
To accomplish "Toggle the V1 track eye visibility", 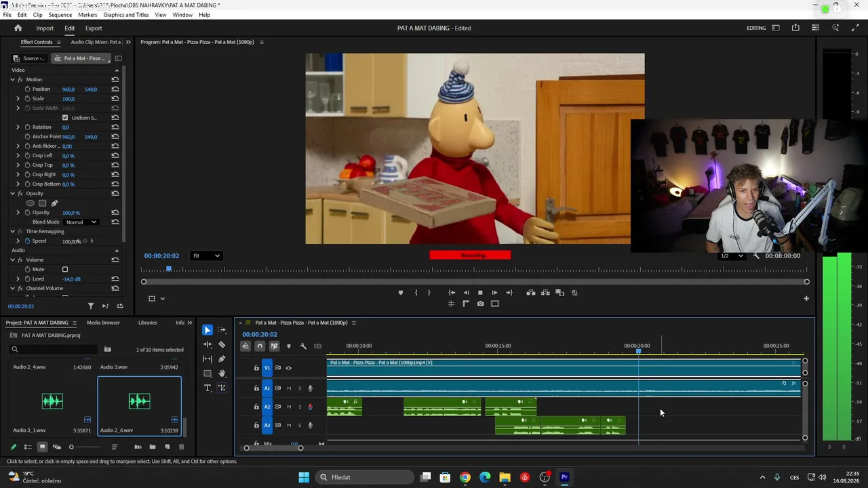I will click(x=288, y=368).
